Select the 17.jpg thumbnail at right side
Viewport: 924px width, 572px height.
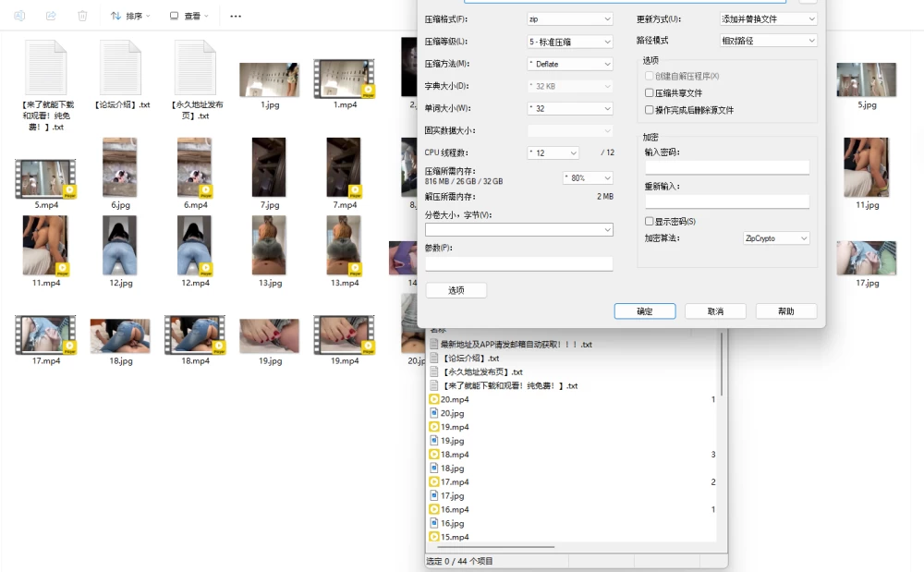(867, 258)
